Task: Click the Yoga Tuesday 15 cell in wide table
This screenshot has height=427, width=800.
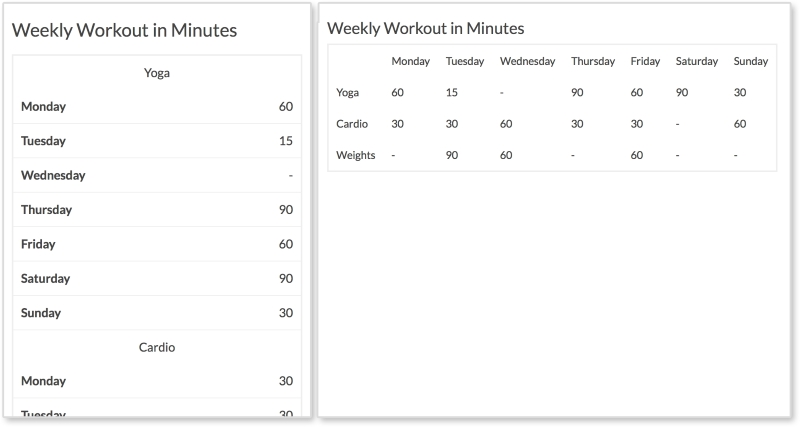Action: coord(452,93)
